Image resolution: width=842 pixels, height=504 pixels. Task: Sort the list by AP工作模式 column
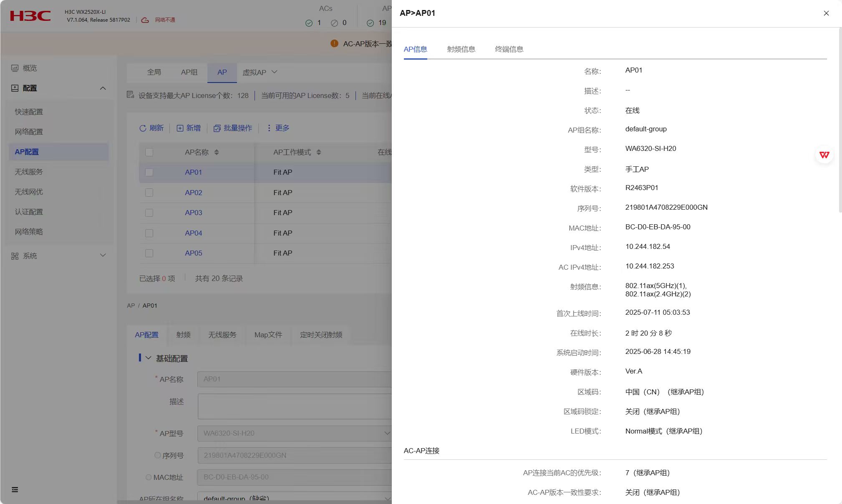(319, 152)
